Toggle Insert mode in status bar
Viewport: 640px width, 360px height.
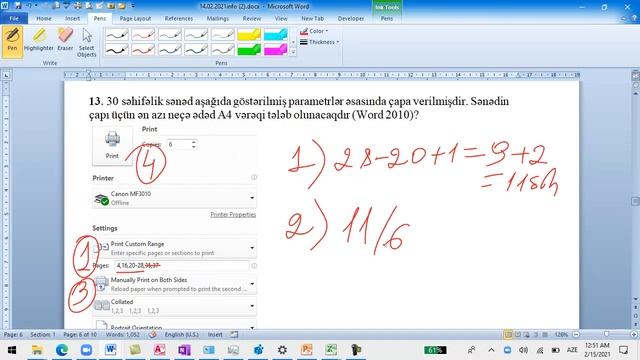[x=215, y=335]
